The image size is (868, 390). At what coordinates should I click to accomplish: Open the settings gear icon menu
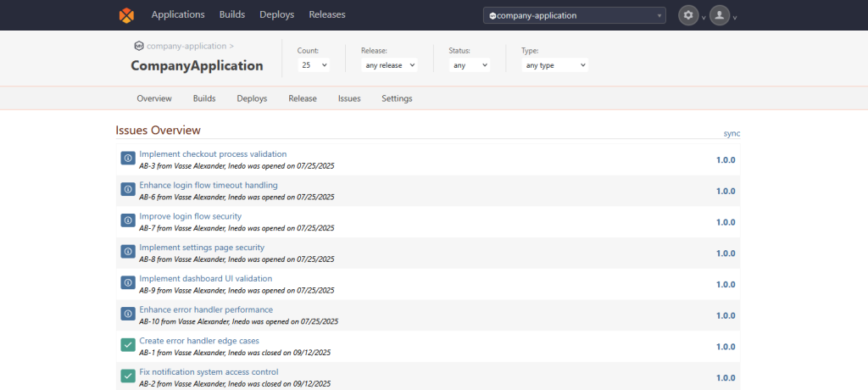pos(688,15)
